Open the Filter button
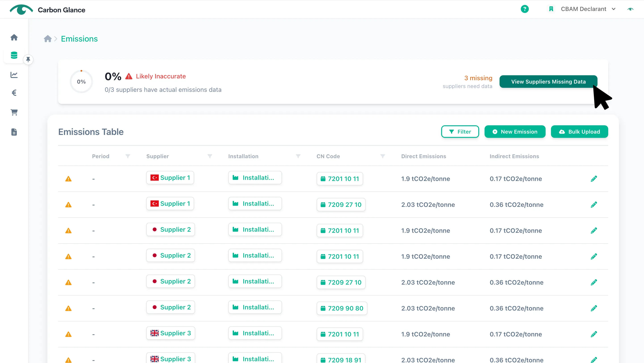Screen dimensions: 644x363 [460, 132]
